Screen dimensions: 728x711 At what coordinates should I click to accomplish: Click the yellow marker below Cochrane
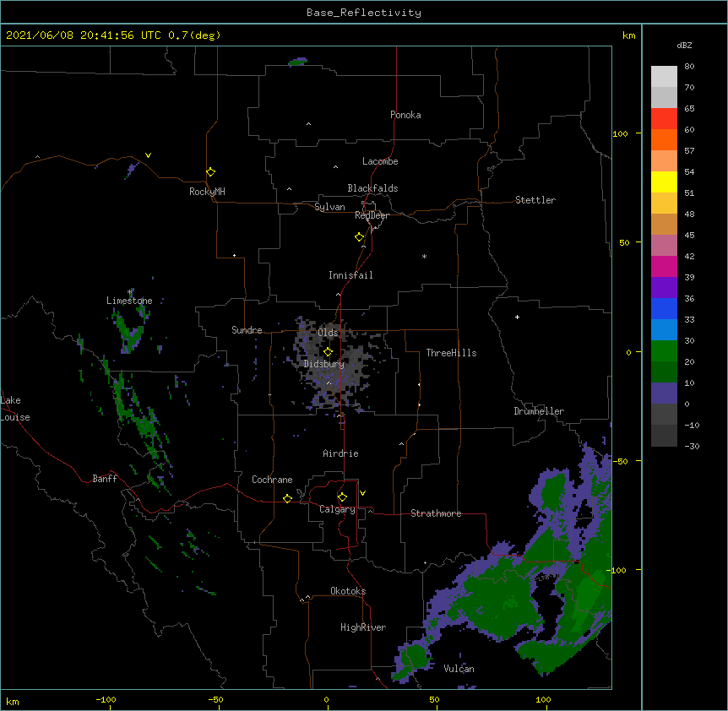[287, 498]
